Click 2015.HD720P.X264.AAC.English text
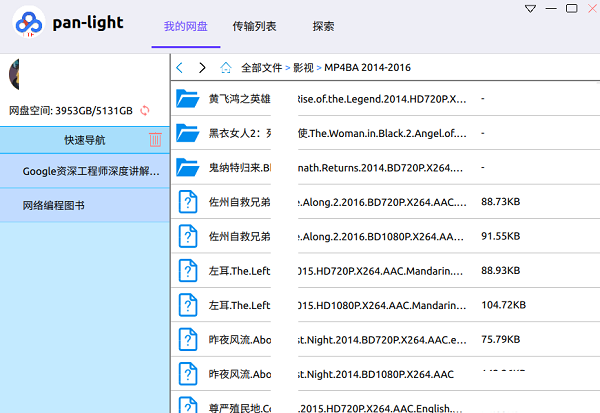This screenshot has width=600, height=413. point(380,408)
